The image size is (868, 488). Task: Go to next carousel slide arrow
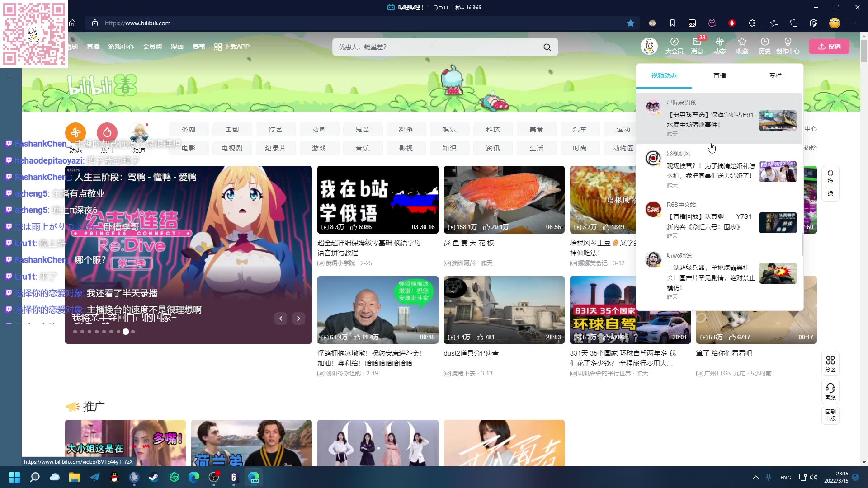click(x=299, y=319)
